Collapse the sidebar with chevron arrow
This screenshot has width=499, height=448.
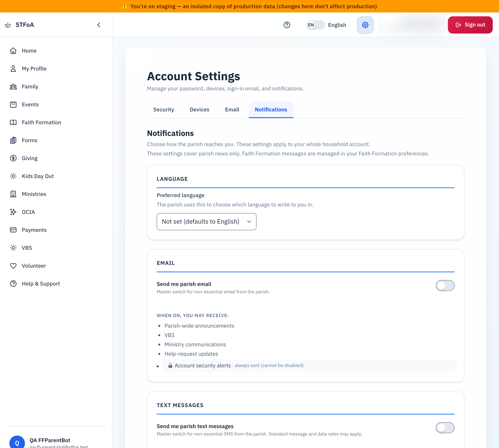click(x=99, y=25)
